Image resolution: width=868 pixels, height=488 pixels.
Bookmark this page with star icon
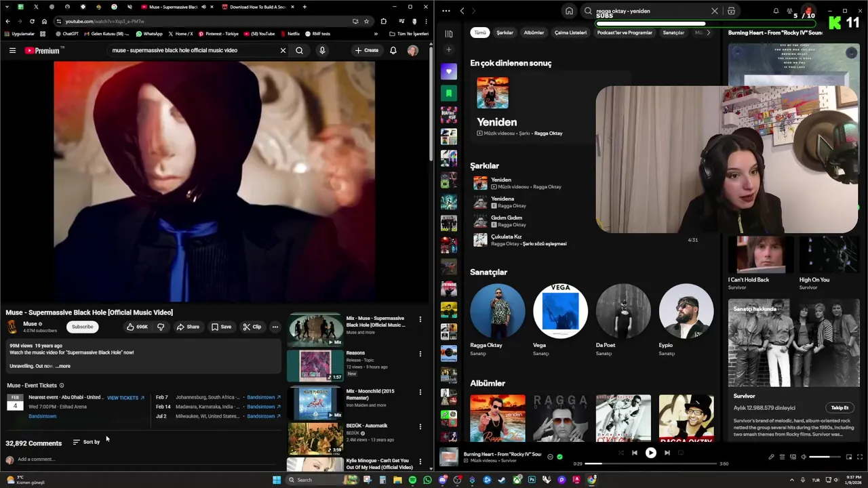point(366,21)
